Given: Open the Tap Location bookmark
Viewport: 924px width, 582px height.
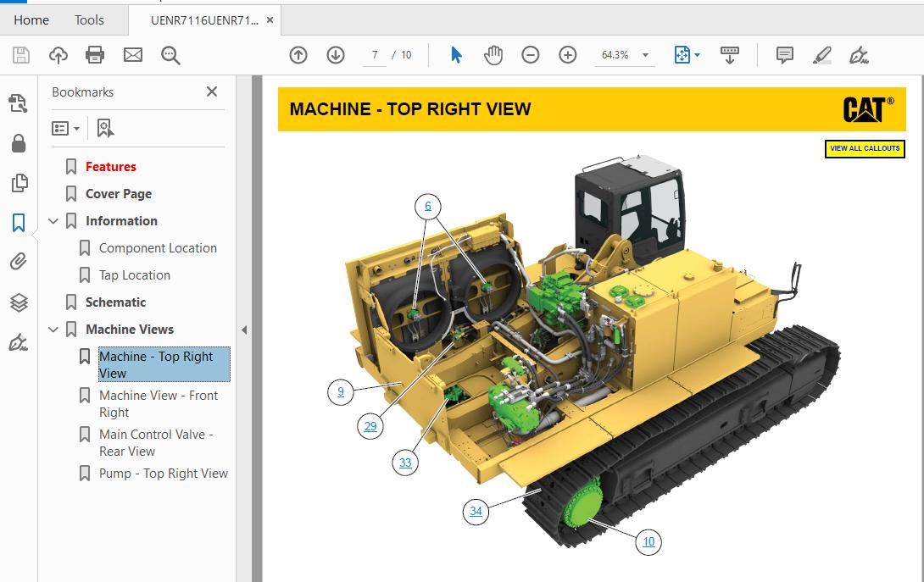Looking at the screenshot, I should tap(134, 275).
